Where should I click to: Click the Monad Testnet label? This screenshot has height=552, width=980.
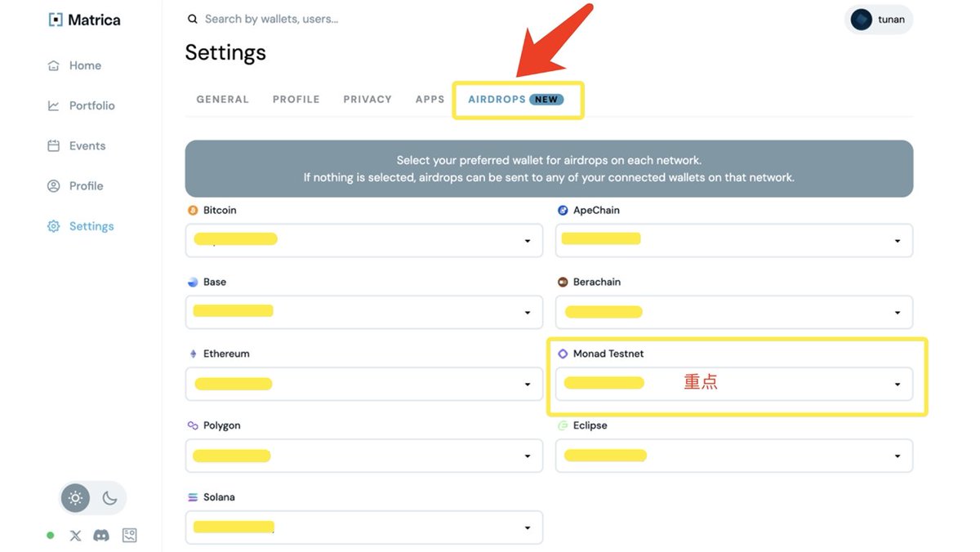(x=608, y=354)
